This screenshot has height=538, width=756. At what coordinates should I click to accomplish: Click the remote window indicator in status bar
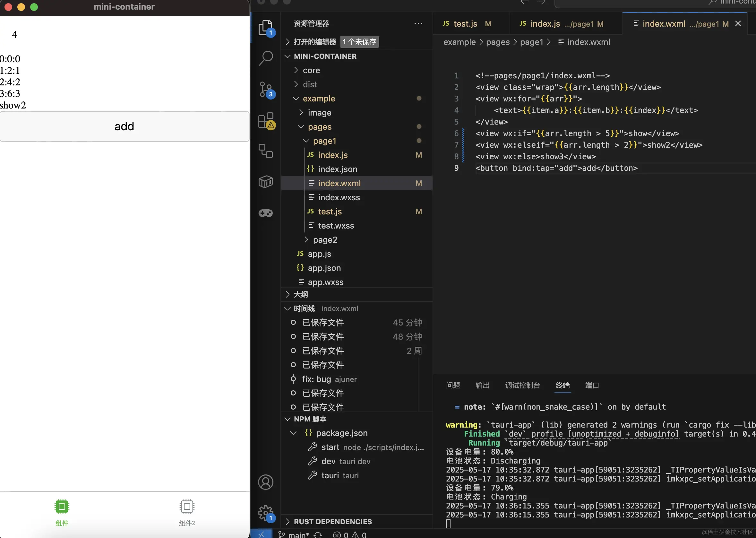[261, 534]
